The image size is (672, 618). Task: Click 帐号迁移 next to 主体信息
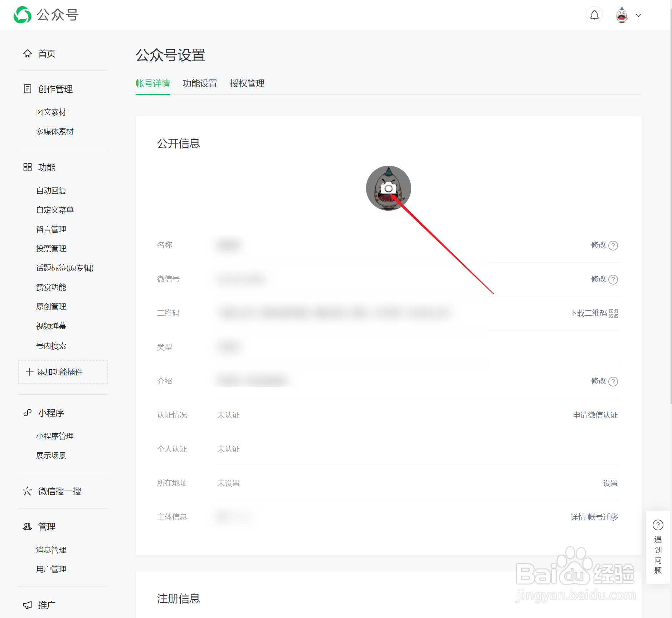tap(603, 517)
